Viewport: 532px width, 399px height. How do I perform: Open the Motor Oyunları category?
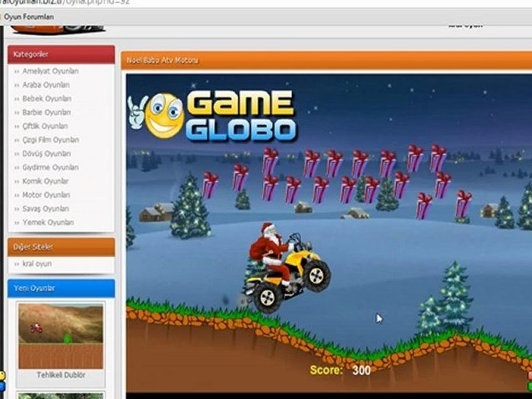[x=46, y=195]
